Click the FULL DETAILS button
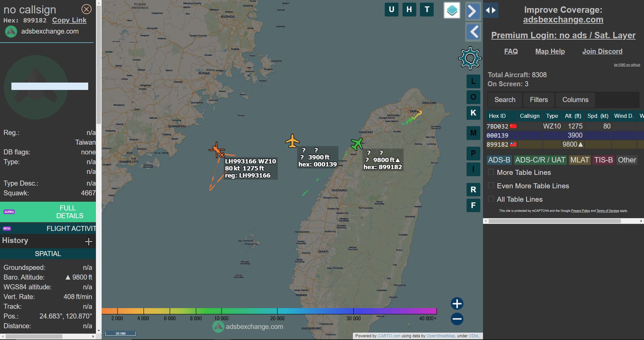644x340 pixels. coord(48,212)
